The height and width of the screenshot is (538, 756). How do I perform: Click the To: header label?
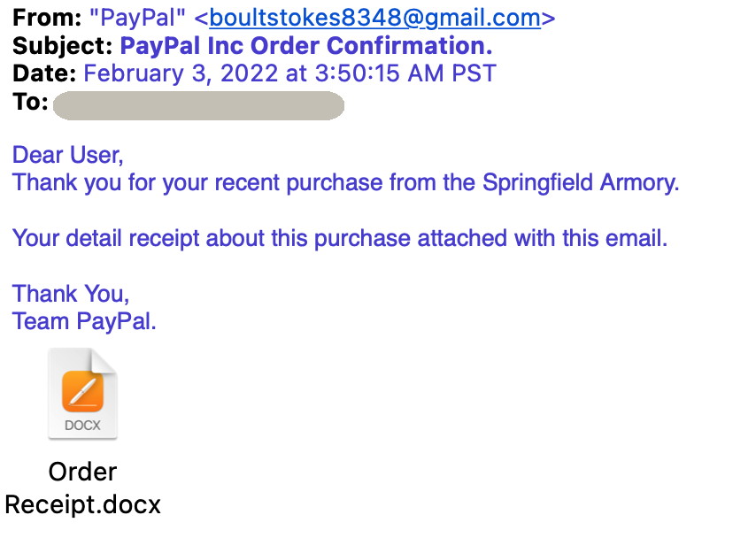click(x=30, y=102)
